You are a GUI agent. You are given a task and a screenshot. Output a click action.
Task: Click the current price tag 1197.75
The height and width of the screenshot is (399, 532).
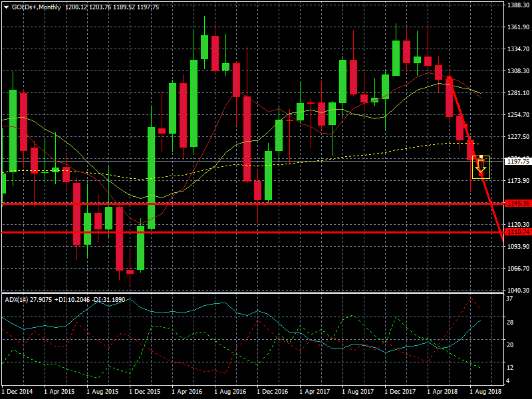coord(517,161)
